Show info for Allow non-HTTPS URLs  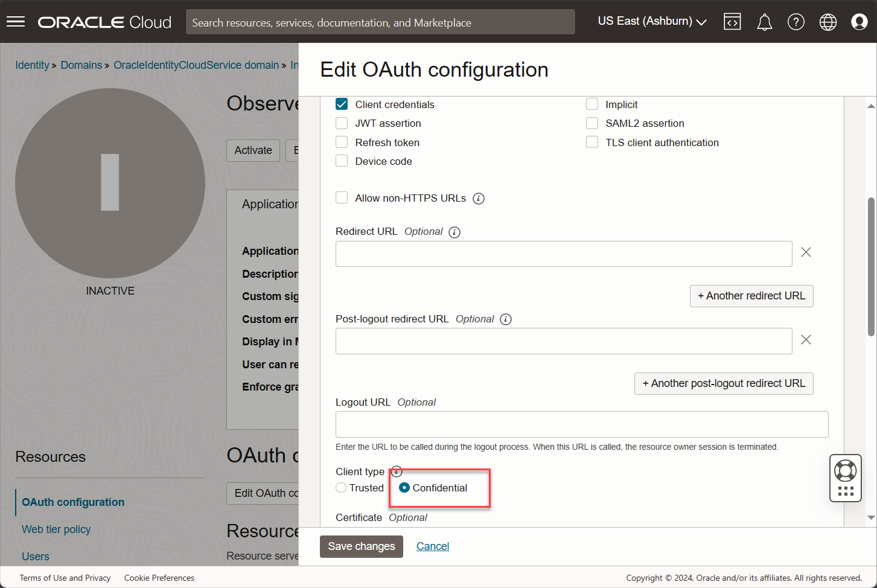[479, 199]
